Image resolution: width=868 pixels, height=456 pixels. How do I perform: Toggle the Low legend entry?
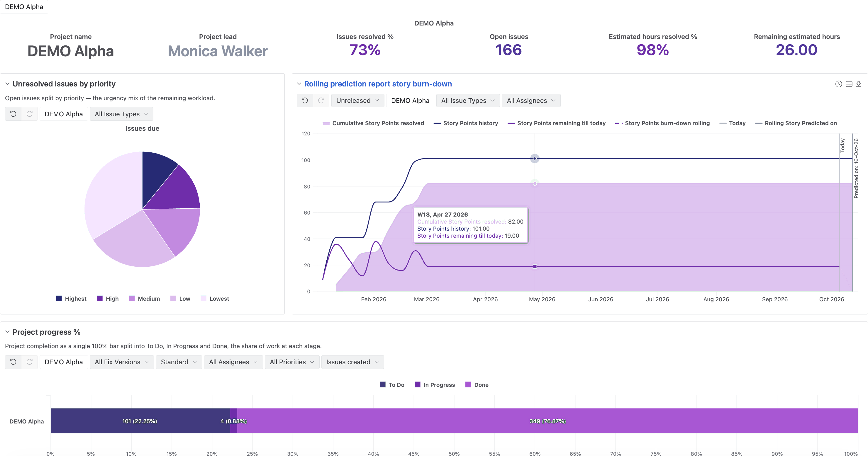(x=180, y=298)
